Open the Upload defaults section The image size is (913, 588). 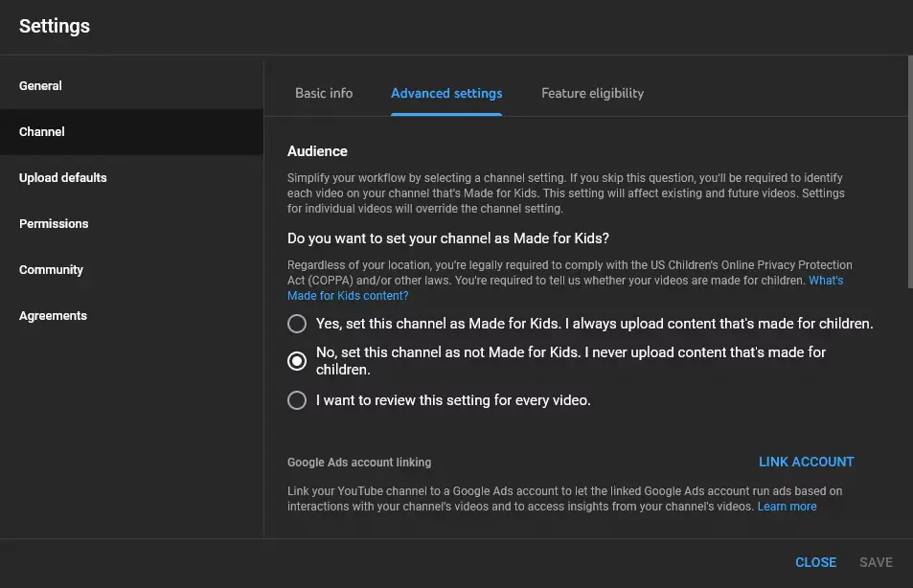pos(62,177)
